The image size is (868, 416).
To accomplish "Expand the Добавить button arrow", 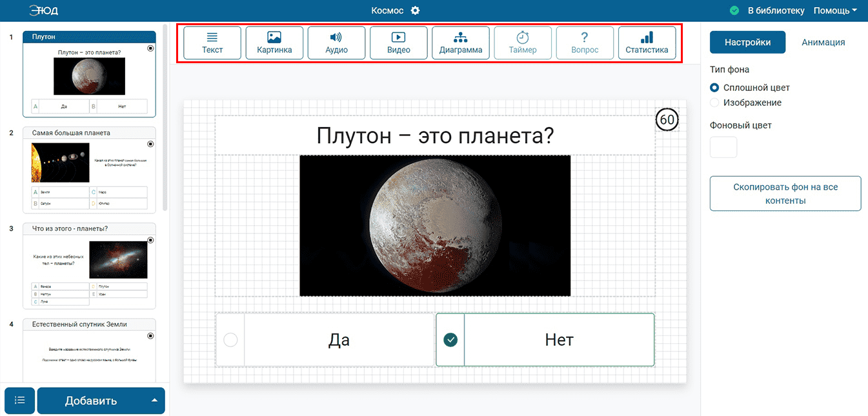I will pos(154,401).
